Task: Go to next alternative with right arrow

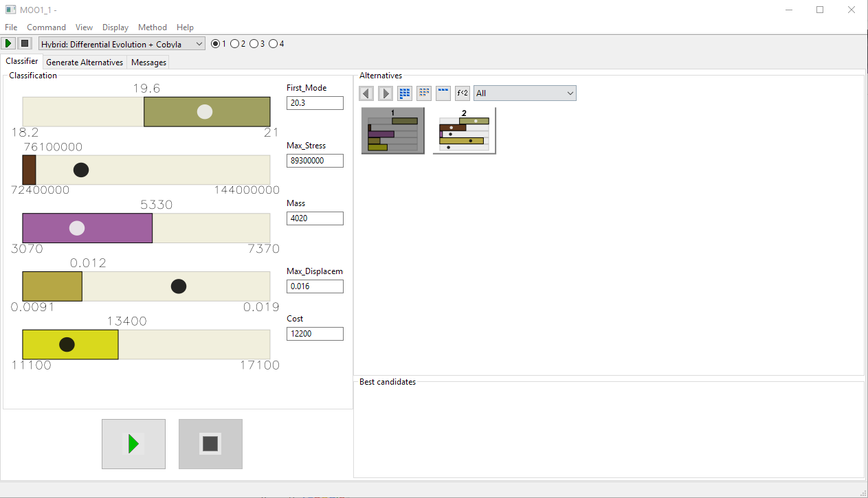Action: click(x=386, y=93)
